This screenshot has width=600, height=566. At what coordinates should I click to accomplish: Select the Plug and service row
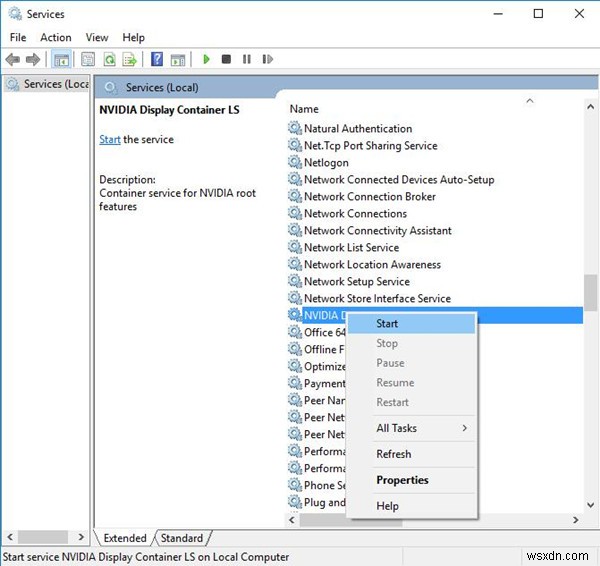[317, 502]
